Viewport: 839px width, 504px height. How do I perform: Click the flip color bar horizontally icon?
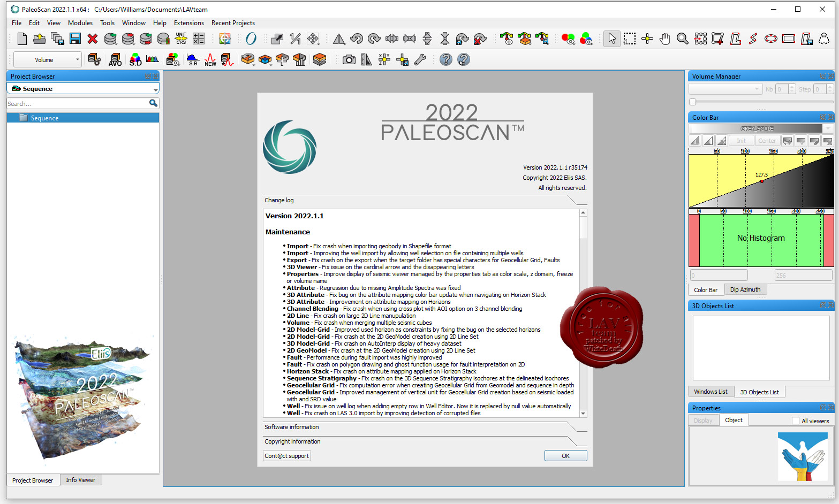(787, 141)
